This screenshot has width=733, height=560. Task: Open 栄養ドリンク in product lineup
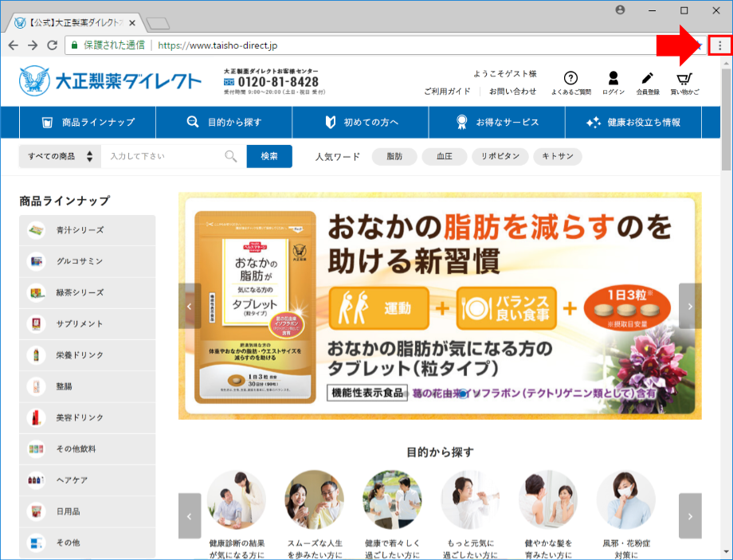[88, 355]
